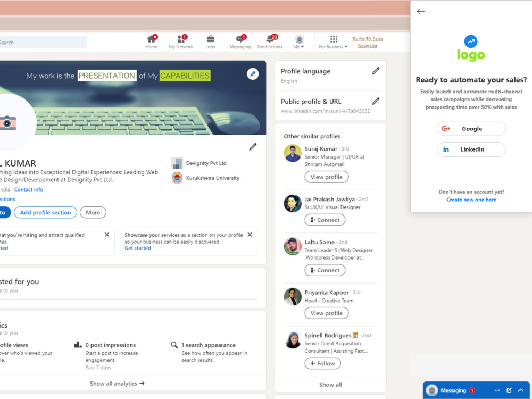
Task: Open the Messaging bar title at the bottom
Action: [x=453, y=390]
